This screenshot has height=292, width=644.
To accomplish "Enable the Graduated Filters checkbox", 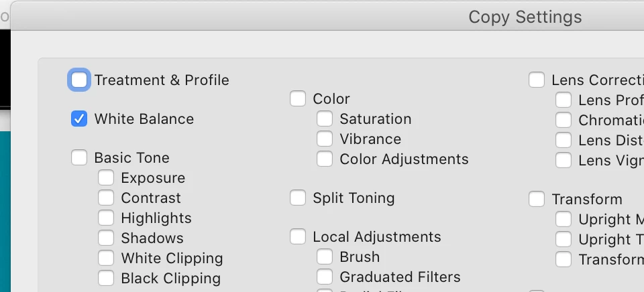I will (325, 277).
